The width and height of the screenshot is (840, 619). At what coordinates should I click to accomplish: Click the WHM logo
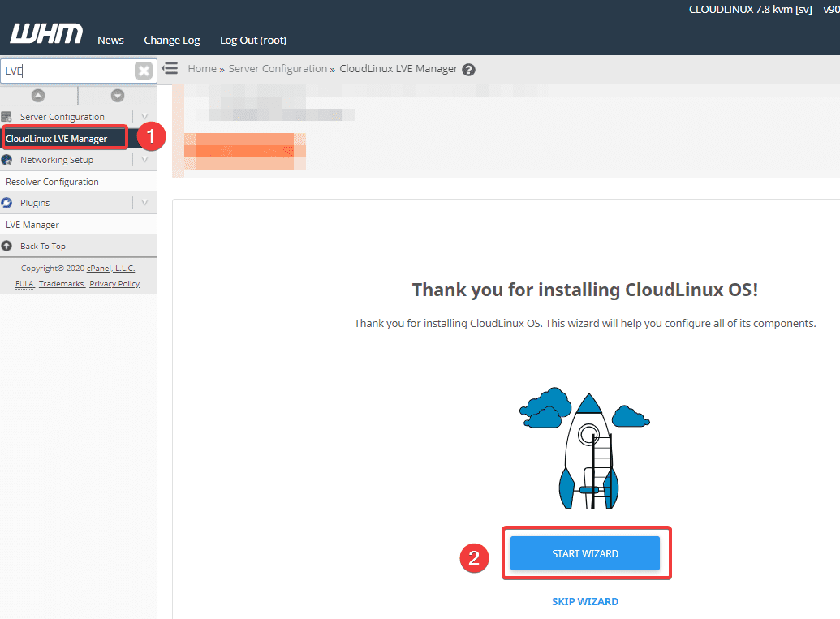pyautogui.click(x=46, y=34)
